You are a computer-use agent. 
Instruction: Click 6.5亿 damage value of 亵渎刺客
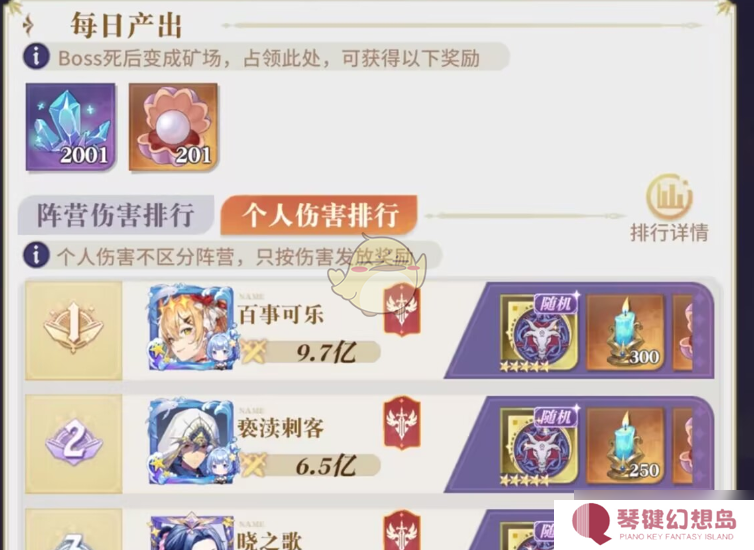point(326,466)
